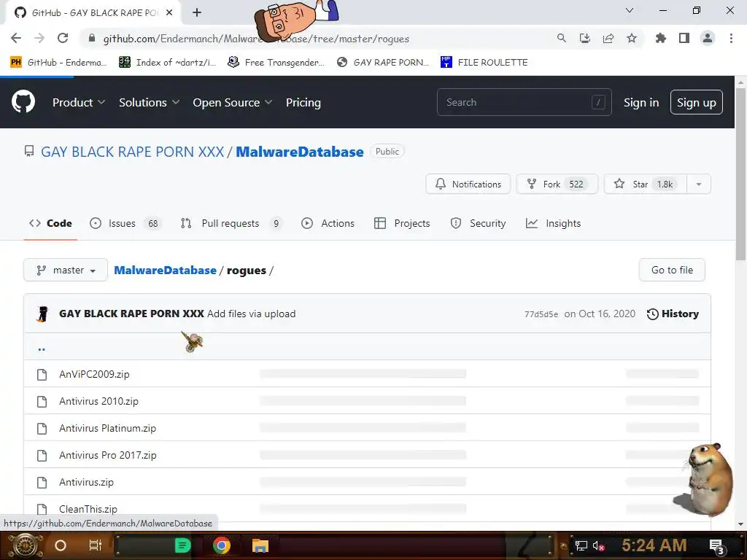Click the MalwareDatabase breadcrumb link
This screenshot has width=747, height=560.
point(166,270)
